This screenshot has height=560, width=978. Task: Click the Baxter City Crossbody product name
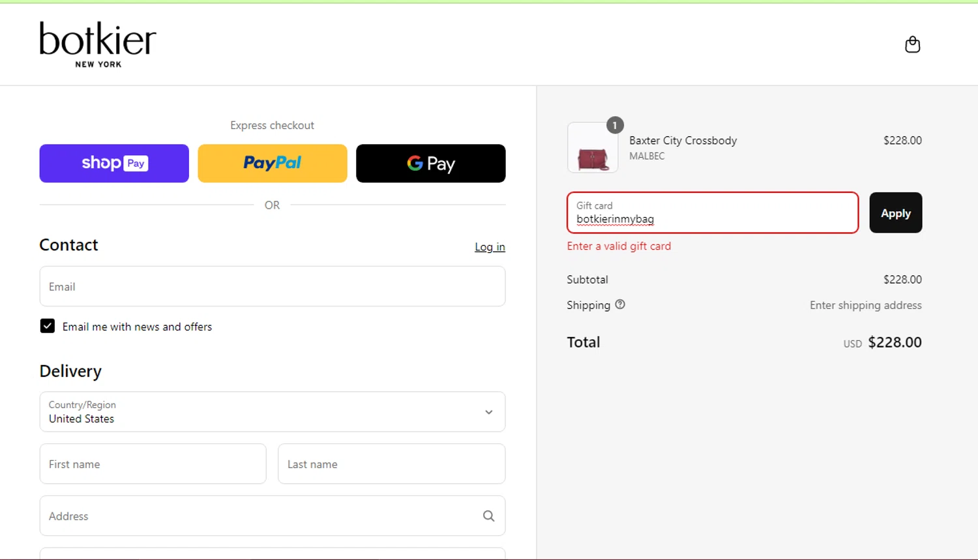point(683,140)
